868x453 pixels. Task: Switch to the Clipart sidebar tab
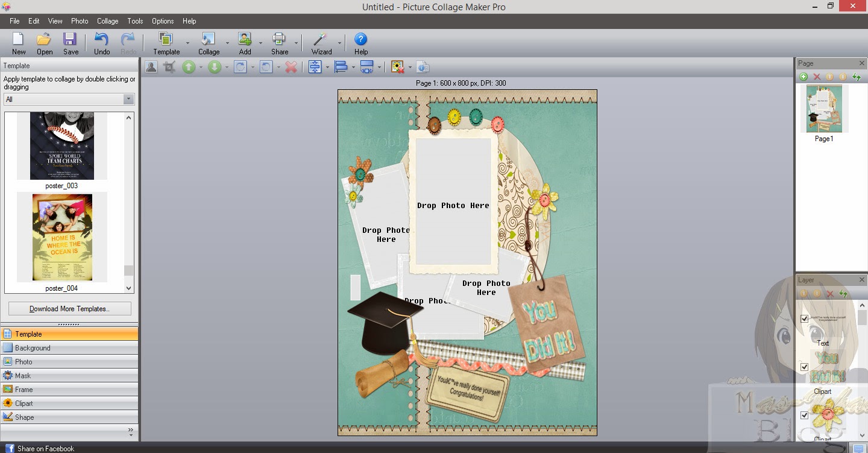(69, 404)
